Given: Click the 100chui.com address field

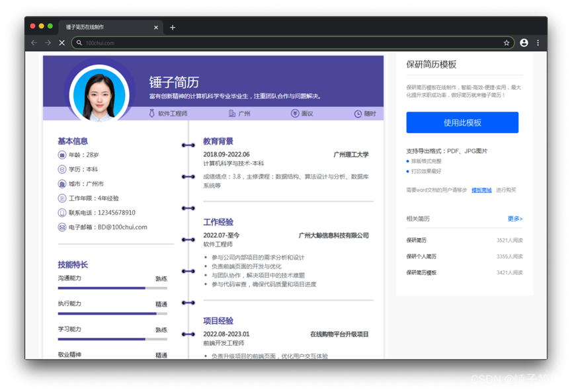Looking at the screenshot, I should 292,43.
